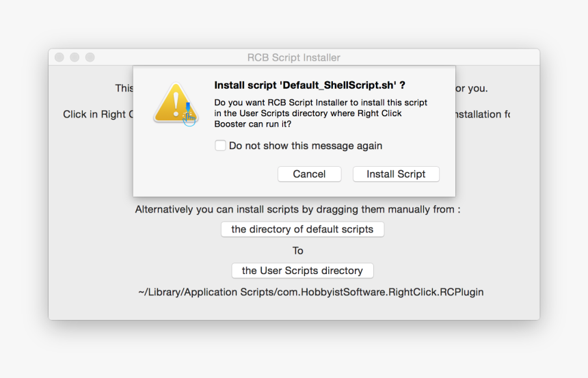Minimize the RCB Script Installer window
The height and width of the screenshot is (378, 588).
[75, 58]
